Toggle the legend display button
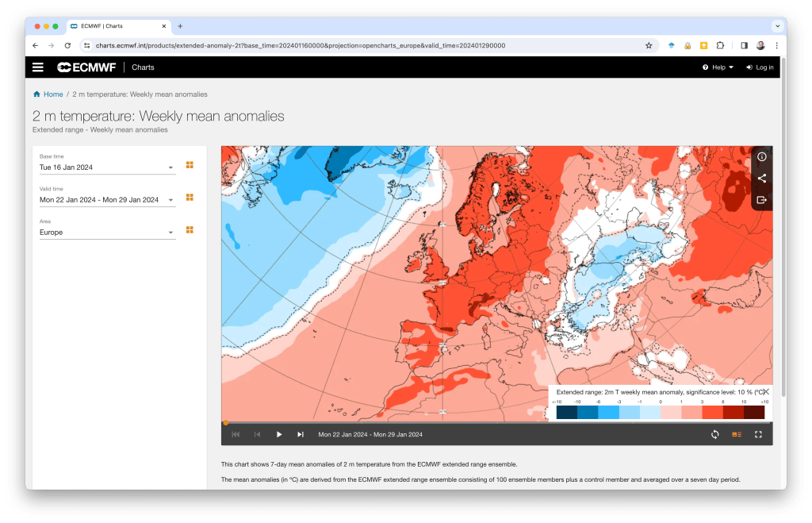This screenshot has height=523, width=812. 737,434
